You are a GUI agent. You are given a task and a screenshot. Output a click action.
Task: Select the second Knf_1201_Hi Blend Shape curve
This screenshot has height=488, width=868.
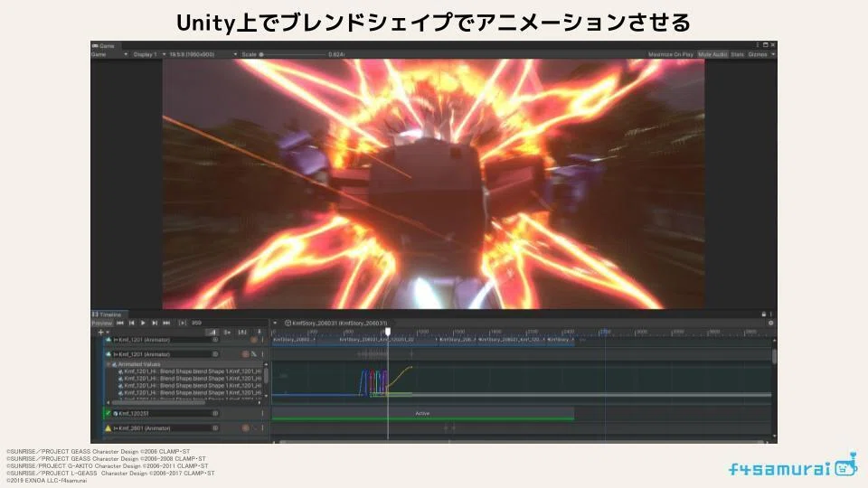coord(190,379)
